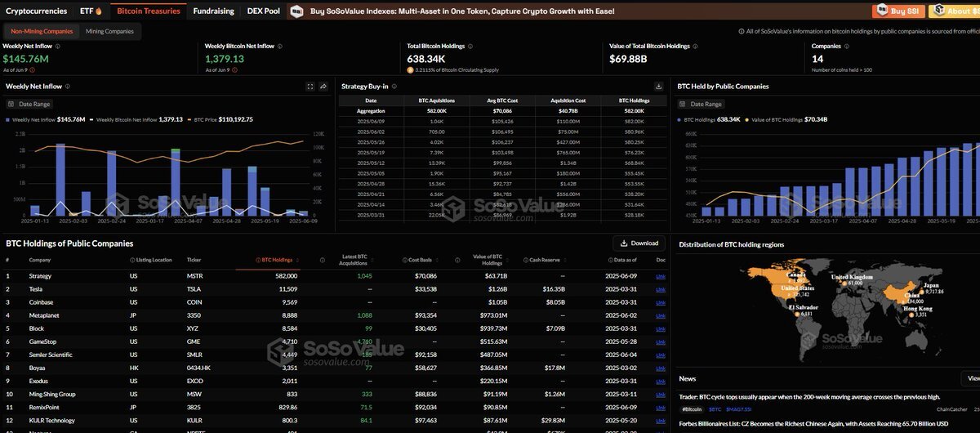Go to the Fundraising tab
The image size is (980, 433).
click(213, 11)
